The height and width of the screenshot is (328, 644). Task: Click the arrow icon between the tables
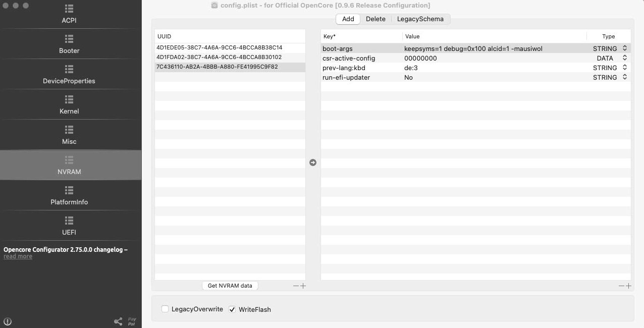tap(313, 162)
